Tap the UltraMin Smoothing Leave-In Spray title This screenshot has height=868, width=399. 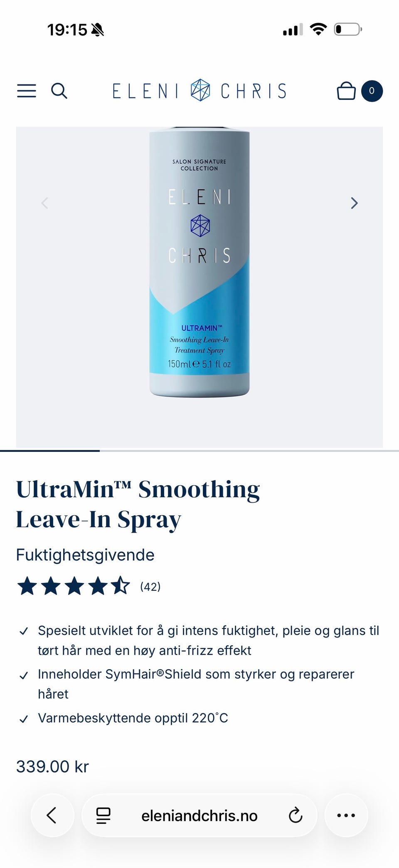[x=138, y=504]
